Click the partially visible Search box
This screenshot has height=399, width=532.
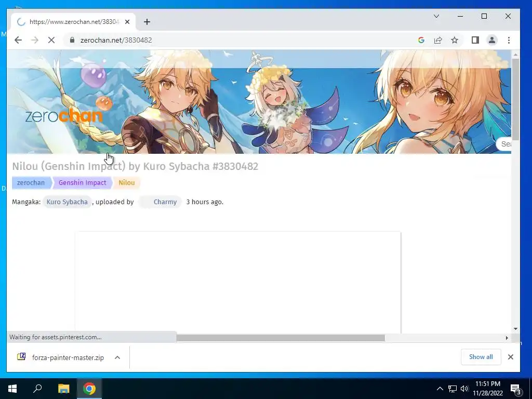(503, 144)
